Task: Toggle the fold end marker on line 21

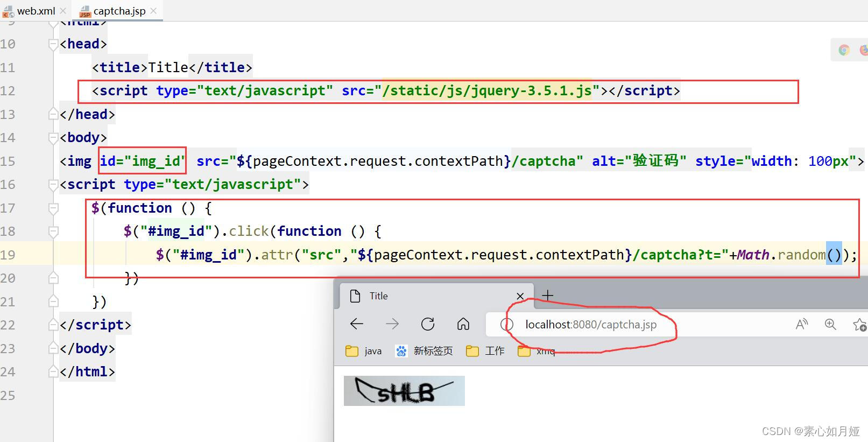Action: tap(53, 301)
